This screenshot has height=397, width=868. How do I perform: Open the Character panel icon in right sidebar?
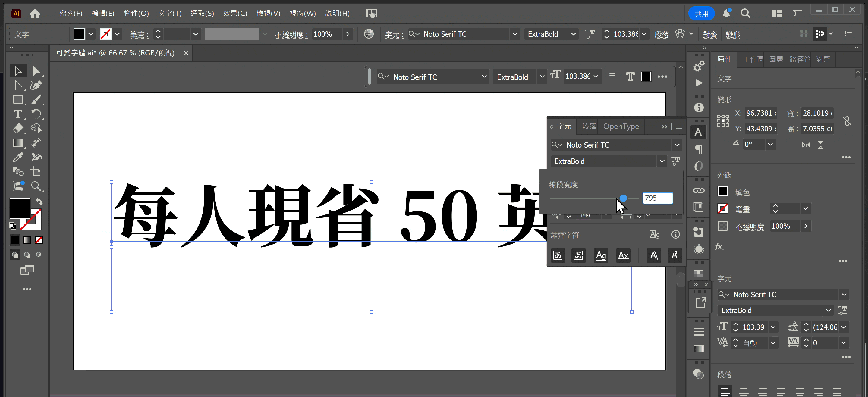[699, 132]
